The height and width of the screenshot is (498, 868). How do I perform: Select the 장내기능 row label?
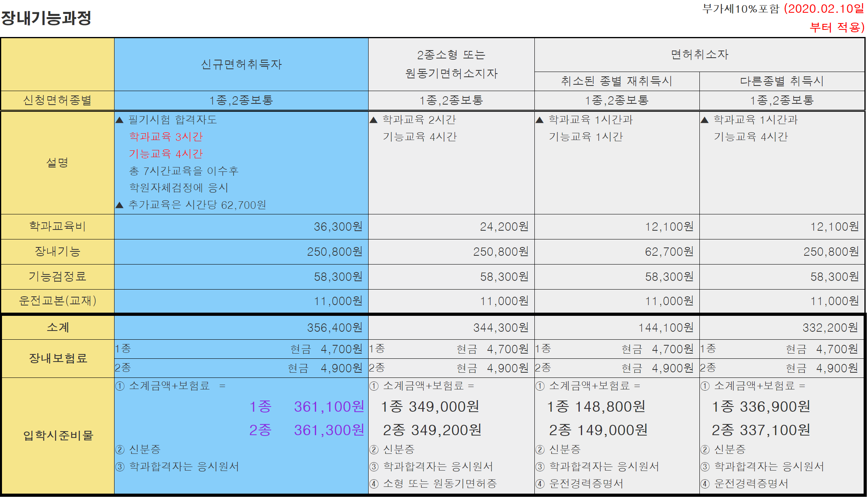point(57,251)
